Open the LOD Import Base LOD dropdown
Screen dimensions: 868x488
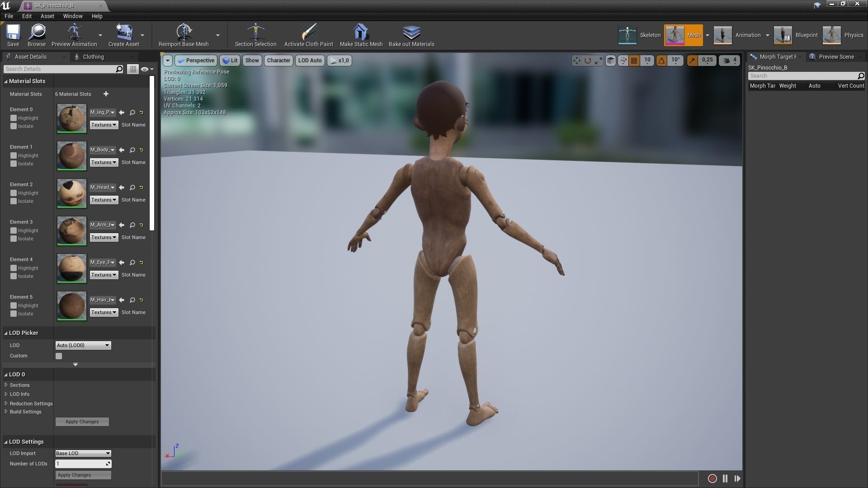tap(83, 453)
